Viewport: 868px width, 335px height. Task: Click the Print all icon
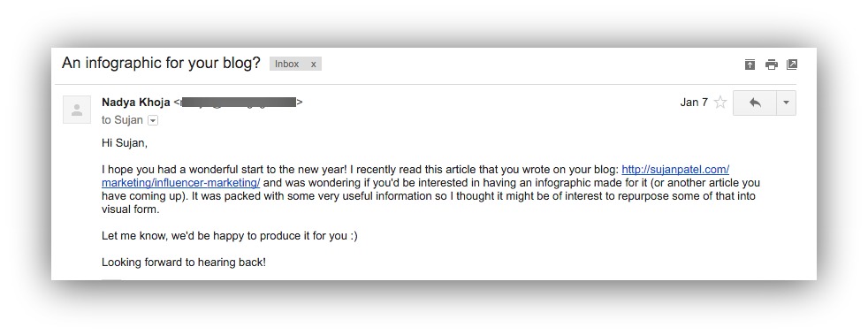point(771,65)
